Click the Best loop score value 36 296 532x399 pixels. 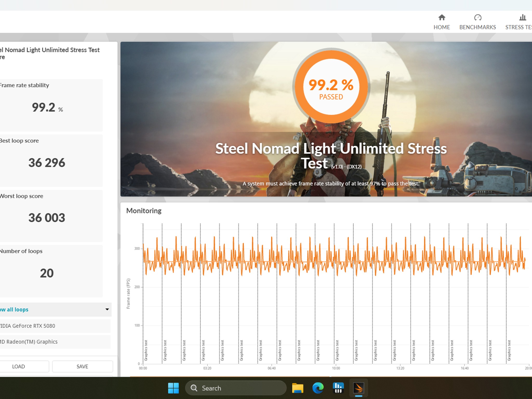click(x=47, y=163)
